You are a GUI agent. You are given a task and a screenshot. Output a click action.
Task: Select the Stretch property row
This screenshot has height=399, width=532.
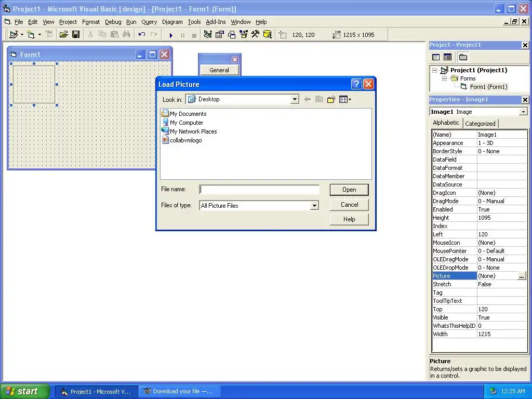pyautogui.click(x=479, y=284)
